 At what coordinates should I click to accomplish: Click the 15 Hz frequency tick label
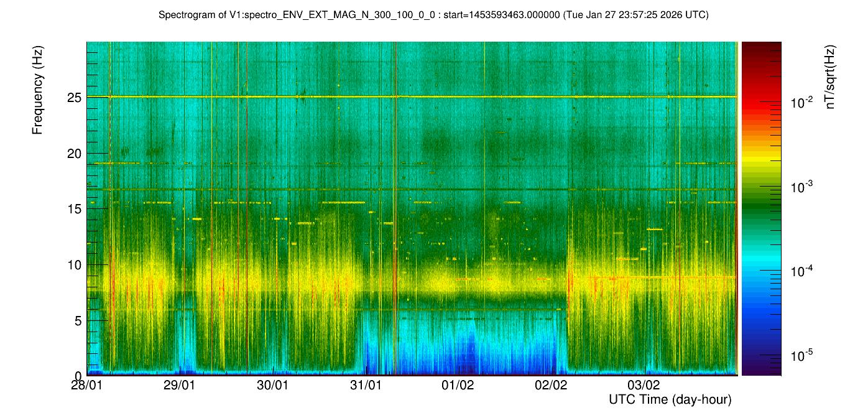coord(75,209)
